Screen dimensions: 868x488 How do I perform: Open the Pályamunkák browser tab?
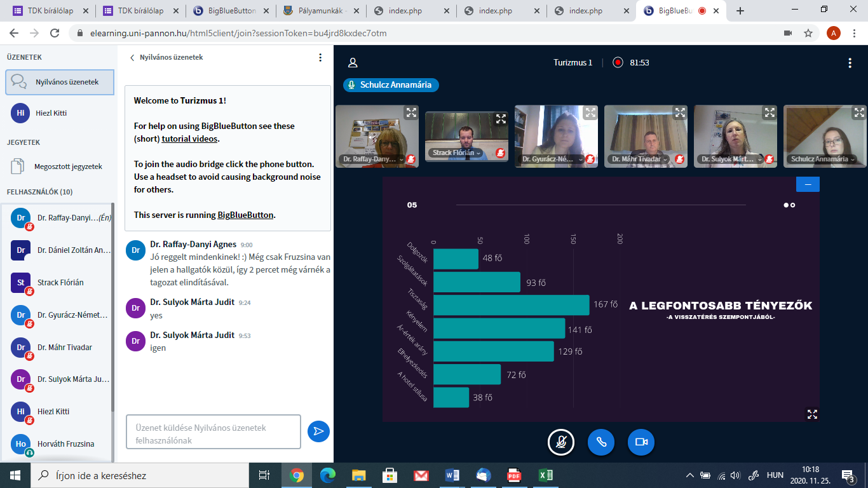321,11
